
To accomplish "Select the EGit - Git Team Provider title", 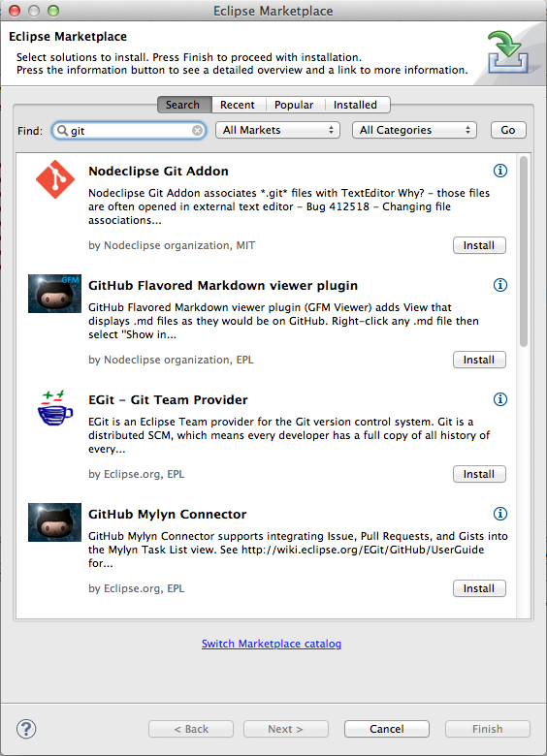I will tap(168, 399).
